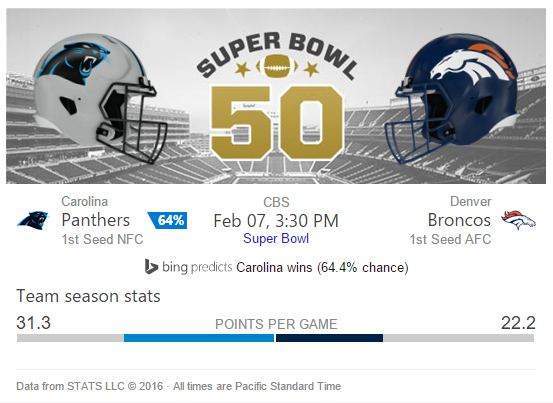Click the large gold 50 emblem
This screenshot has width=553, height=403.
click(x=277, y=123)
